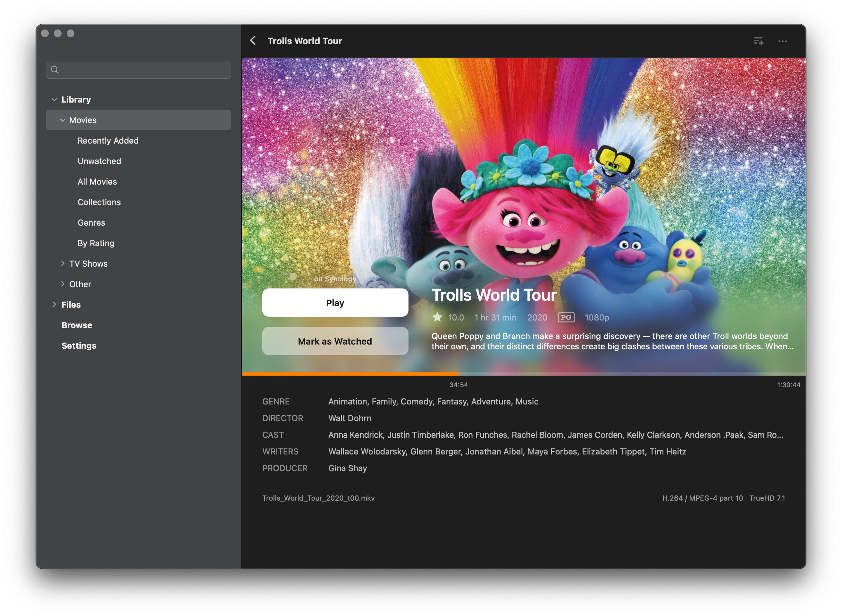Click the search magnifier icon
The image size is (842, 616).
[x=55, y=70]
